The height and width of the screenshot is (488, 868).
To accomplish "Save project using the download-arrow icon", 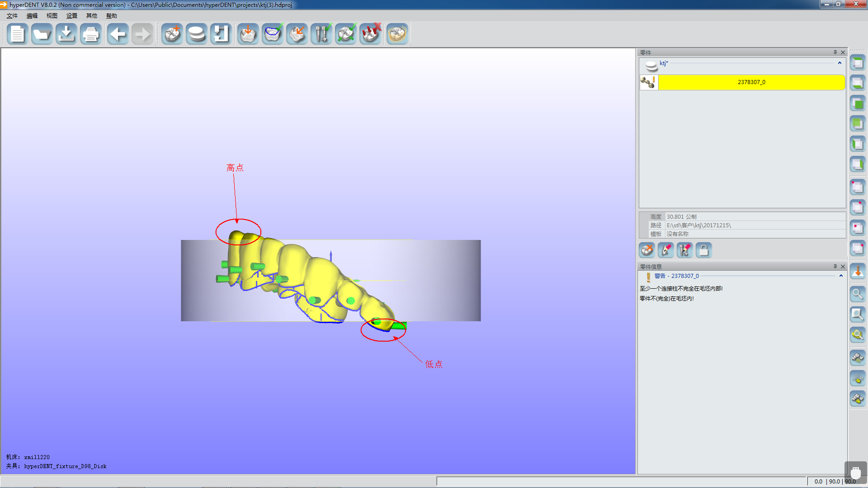I will (66, 34).
